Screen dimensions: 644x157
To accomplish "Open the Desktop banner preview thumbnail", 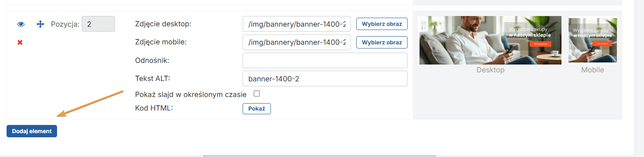I will pyautogui.click(x=490, y=40).
